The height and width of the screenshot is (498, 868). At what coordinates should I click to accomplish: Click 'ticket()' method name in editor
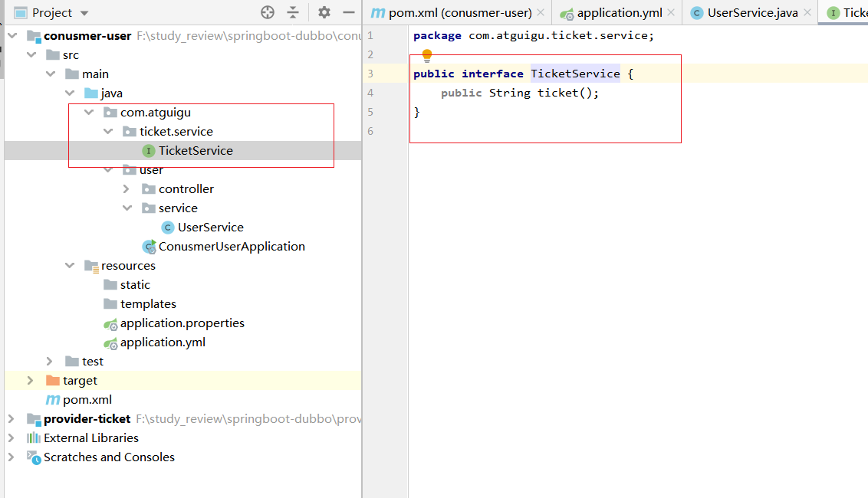(x=564, y=93)
